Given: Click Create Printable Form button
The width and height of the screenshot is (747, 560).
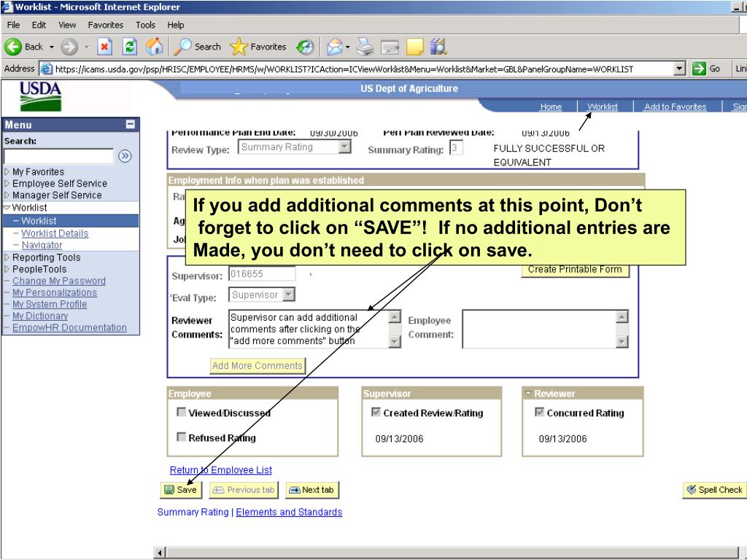Looking at the screenshot, I should click(x=575, y=270).
